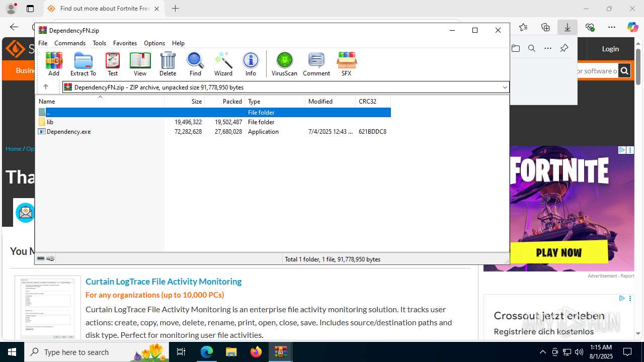The height and width of the screenshot is (362, 644).
Task: Click the Login link on webpage
Action: click(610, 49)
